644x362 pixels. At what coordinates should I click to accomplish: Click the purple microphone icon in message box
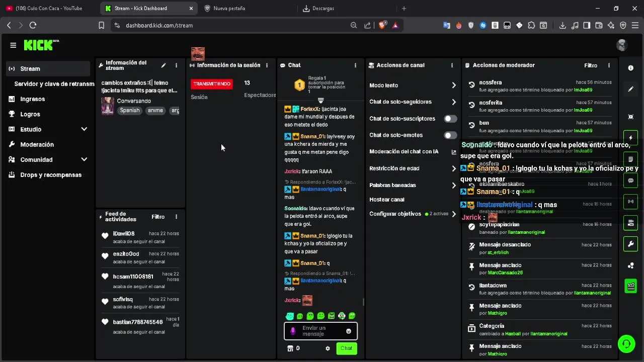[293, 331]
